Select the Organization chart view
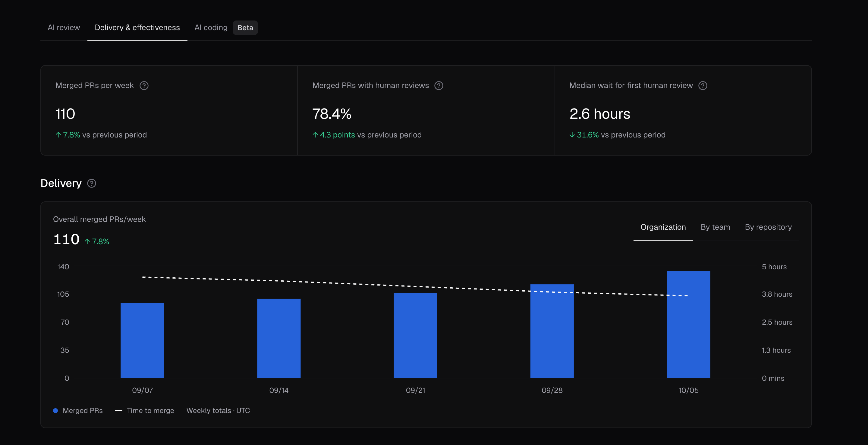Viewport: 868px width, 445px height. tap(663, 227)
